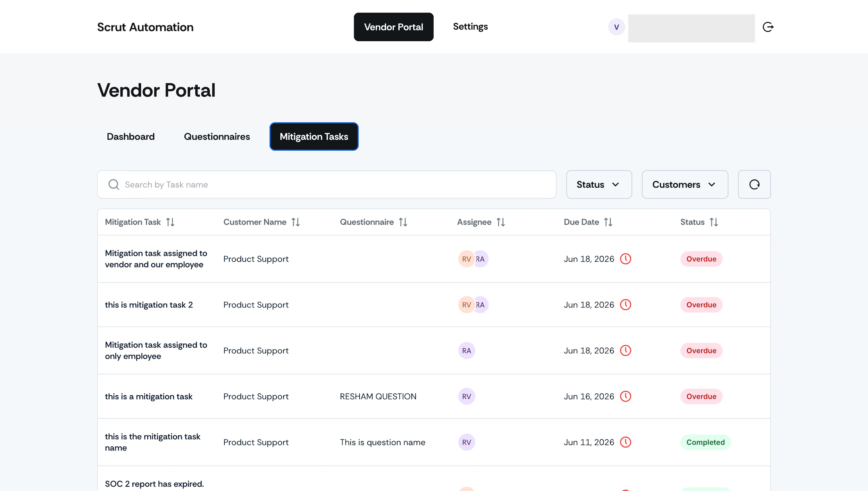Click the refresh icon button beside Customers
868x491 pixels.
pyautogui.click(x=754, y=184)
